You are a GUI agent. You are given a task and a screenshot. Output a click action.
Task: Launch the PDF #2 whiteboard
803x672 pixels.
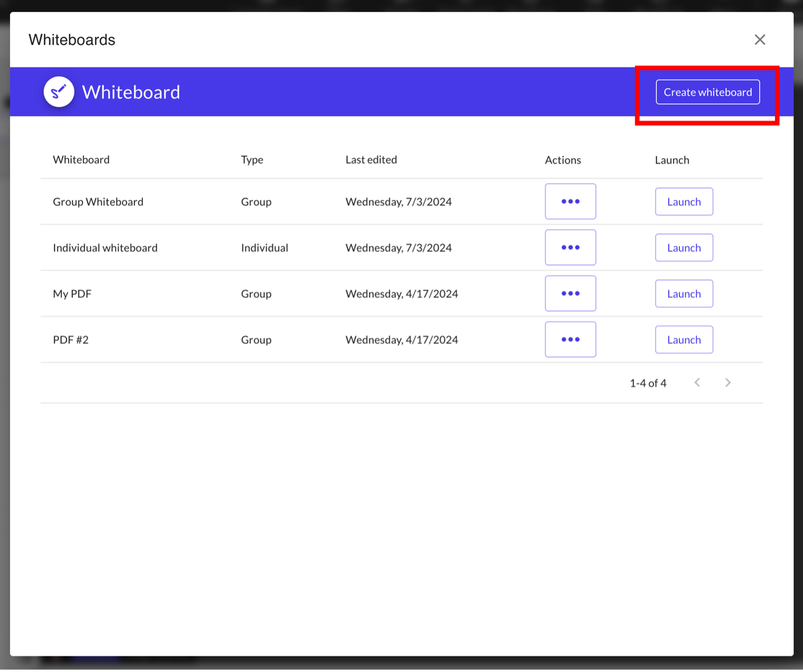(x=683, y=340)
